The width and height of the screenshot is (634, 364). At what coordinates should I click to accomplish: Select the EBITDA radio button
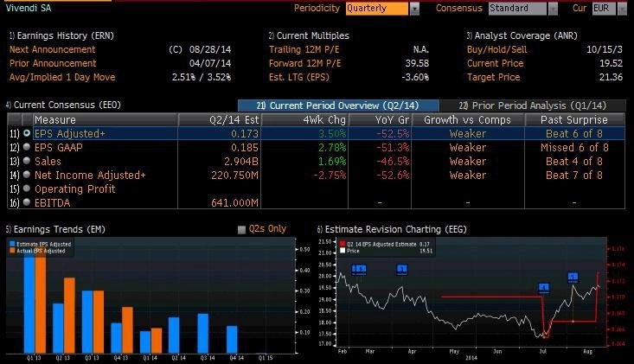(27, 202)
